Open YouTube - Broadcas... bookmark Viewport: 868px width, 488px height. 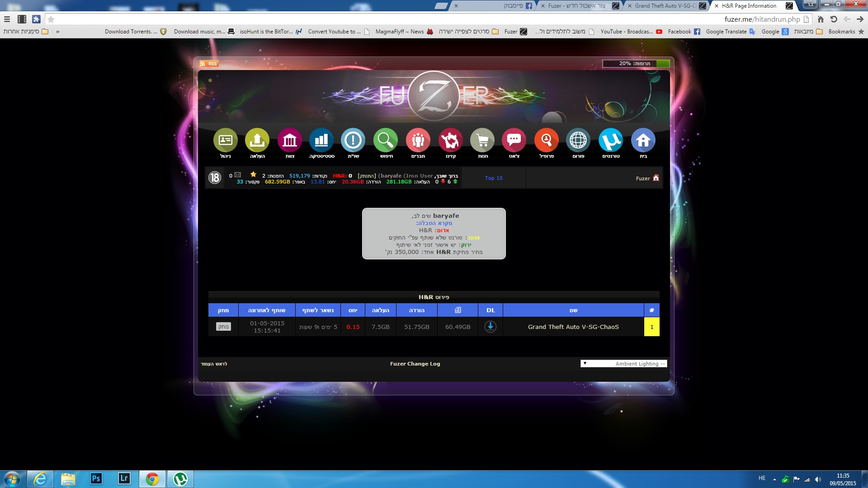pos(631,32)
